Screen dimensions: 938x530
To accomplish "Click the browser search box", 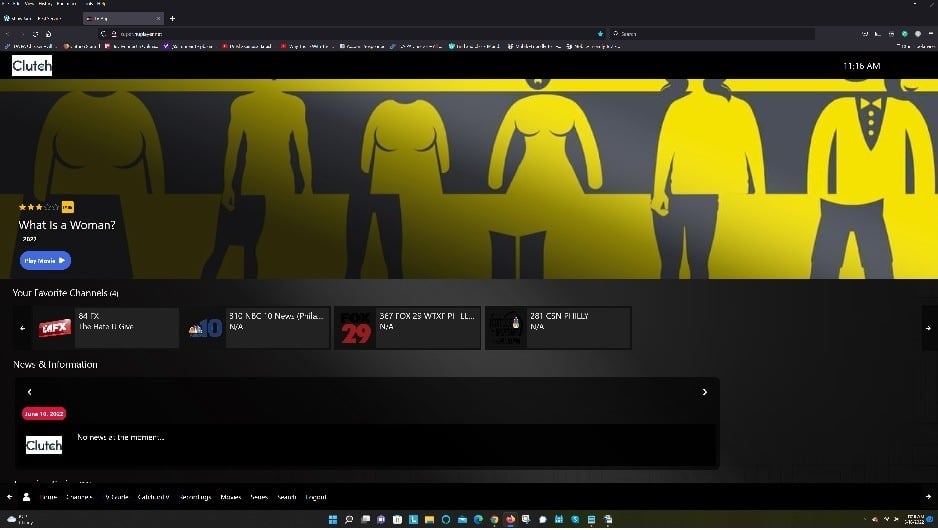I will [712, 34].
